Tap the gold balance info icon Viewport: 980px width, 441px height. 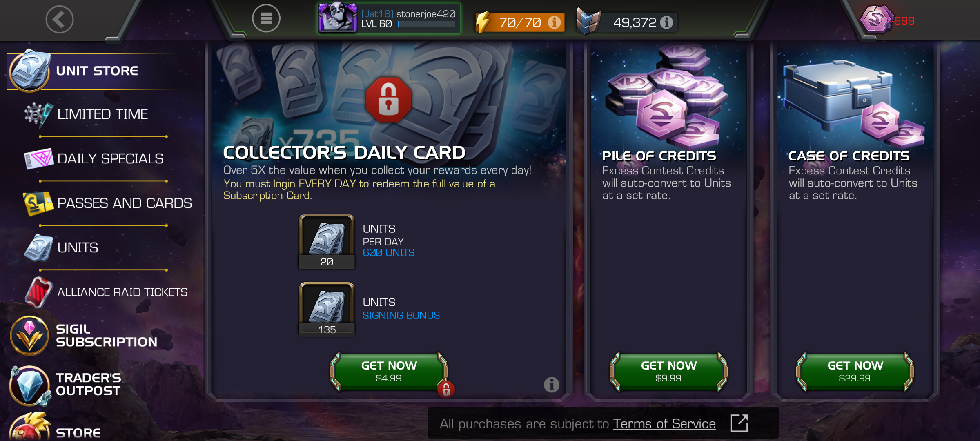(666, 22)
